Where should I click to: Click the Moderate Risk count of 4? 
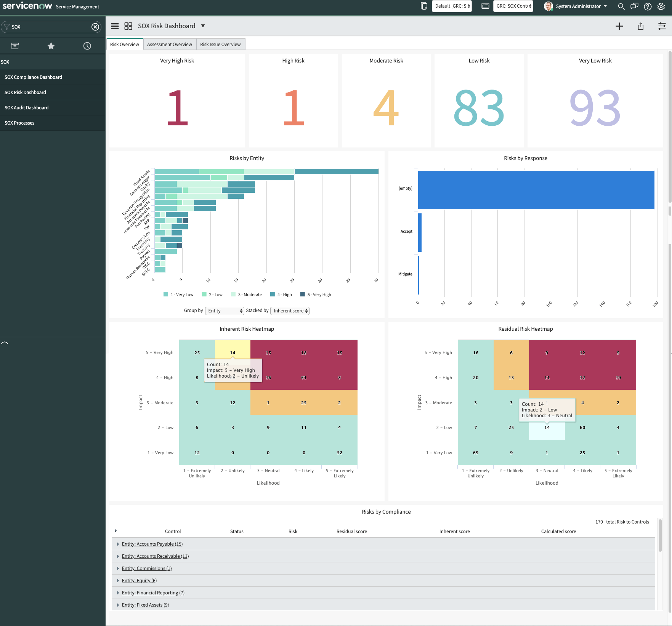pyautogui.click(x=386, y=108)
